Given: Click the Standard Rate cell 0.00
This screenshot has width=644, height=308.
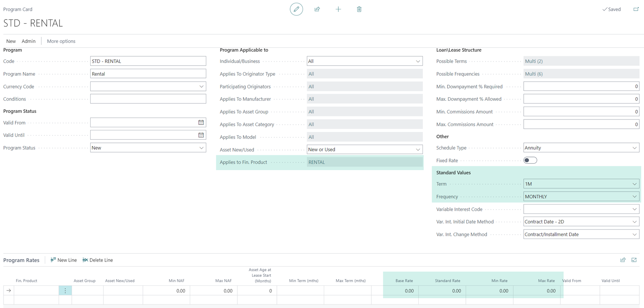Looking at the screenshot, I should (442, 291).
